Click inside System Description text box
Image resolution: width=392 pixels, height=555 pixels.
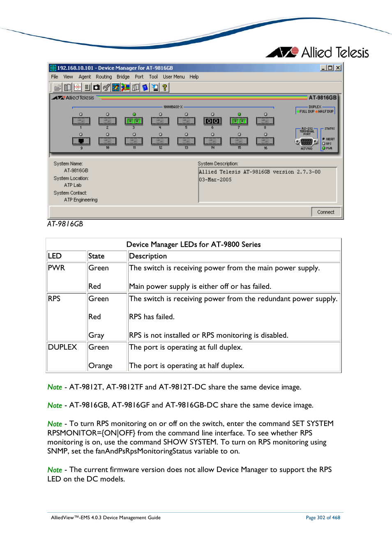click(x=267, y=184)
